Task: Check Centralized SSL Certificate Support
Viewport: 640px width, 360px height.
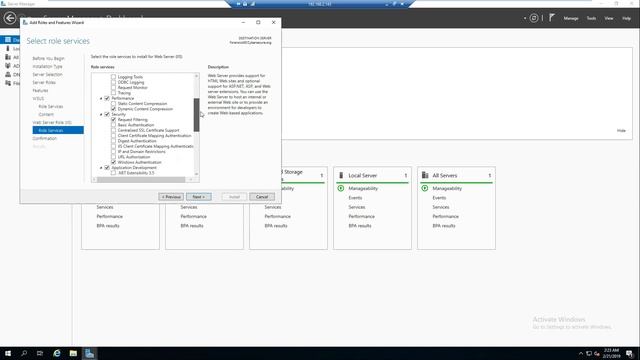Action: click(x=113, y=130)
